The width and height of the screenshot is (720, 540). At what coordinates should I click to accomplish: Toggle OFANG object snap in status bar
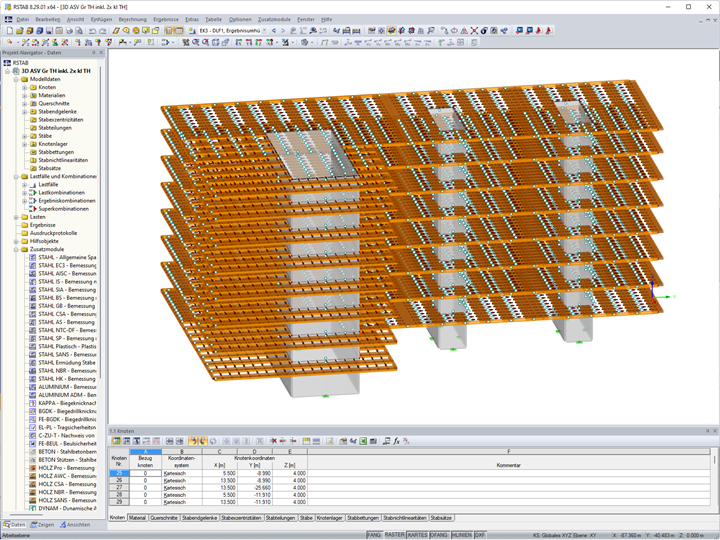pyautogui.click(x=439, y=535)
